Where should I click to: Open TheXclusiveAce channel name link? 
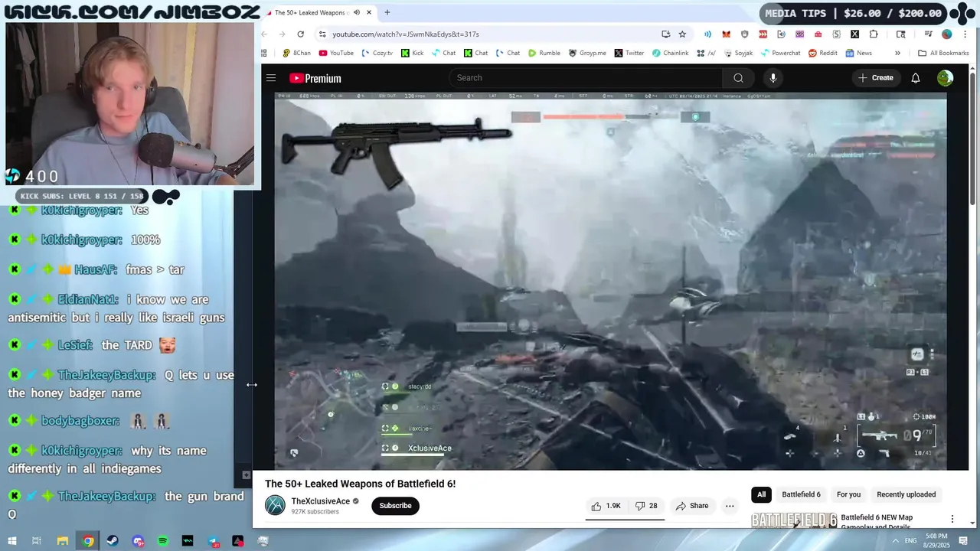pyautogui.click(x=321, y=501)
